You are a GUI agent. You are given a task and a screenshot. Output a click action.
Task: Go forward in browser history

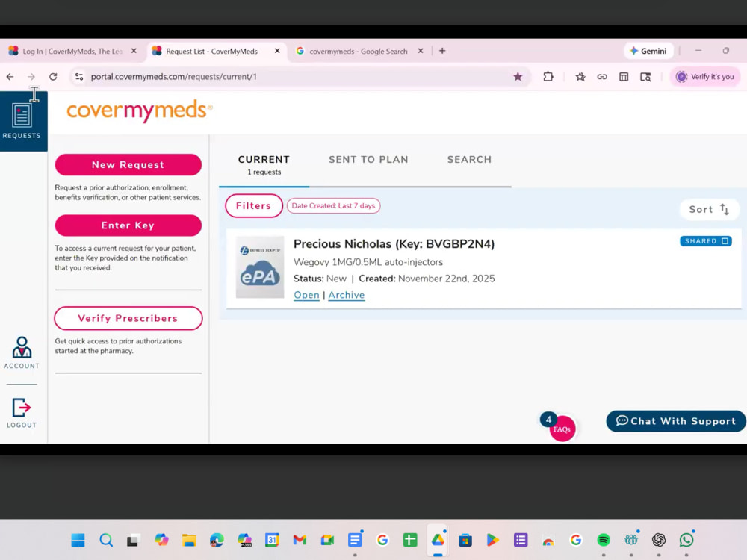31,77
